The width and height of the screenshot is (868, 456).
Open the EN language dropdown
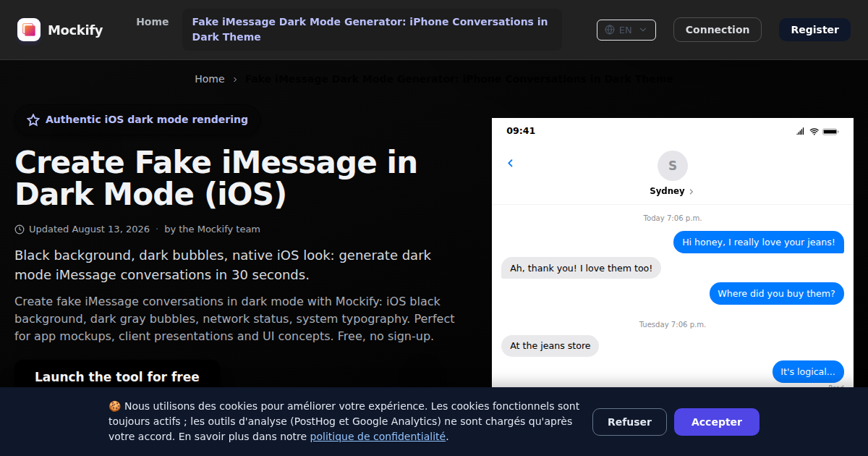point(626,30)
